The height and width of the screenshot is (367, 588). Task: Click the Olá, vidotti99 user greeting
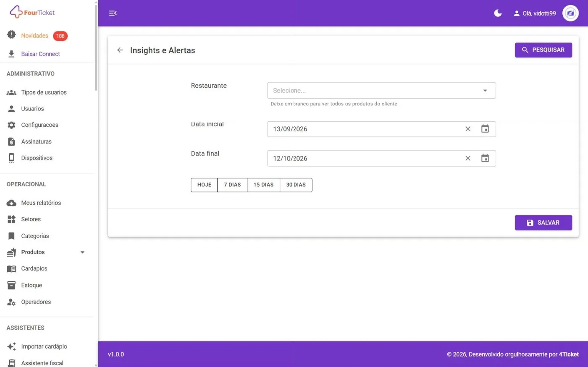[535, 13]
